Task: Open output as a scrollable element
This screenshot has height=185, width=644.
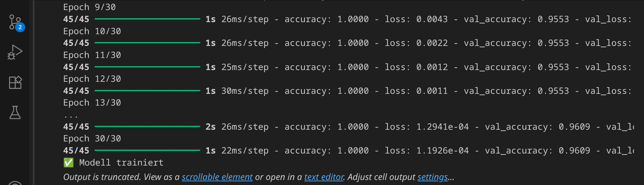Action: (x=217, y=177)
